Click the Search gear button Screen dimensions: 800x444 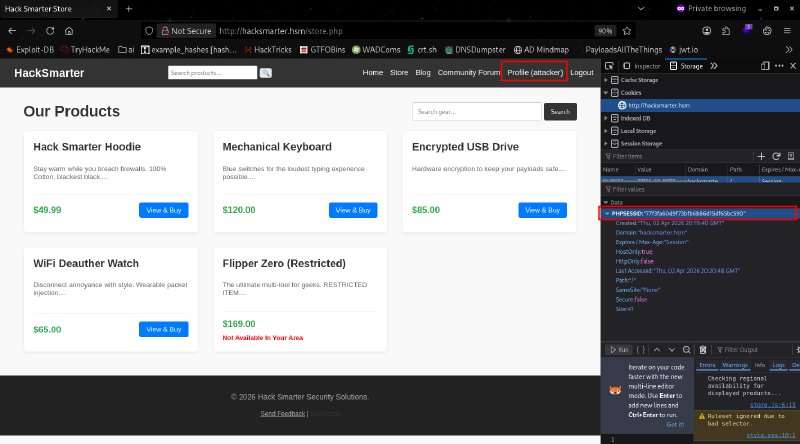pos(560,112)
